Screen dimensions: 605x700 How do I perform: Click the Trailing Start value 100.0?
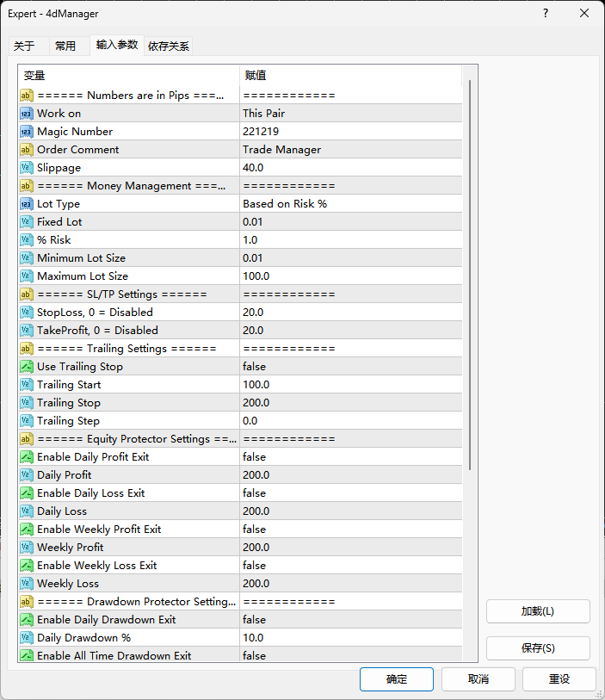(x=256, y=385)
